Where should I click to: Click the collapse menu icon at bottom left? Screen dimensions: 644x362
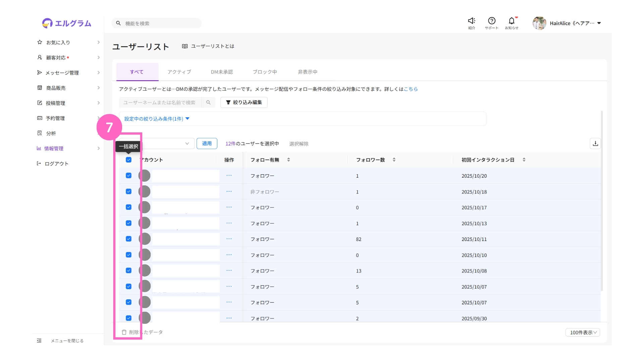39,341
